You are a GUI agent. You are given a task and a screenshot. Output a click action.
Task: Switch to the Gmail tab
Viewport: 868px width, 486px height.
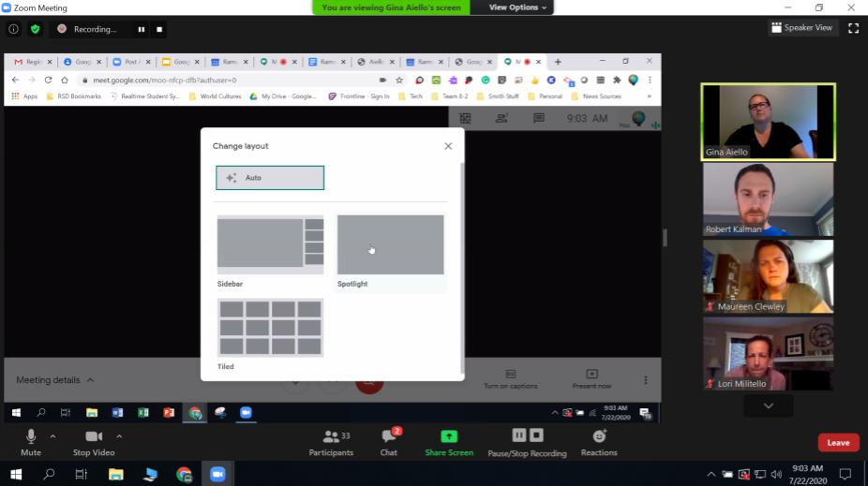(x=32, y=62)
